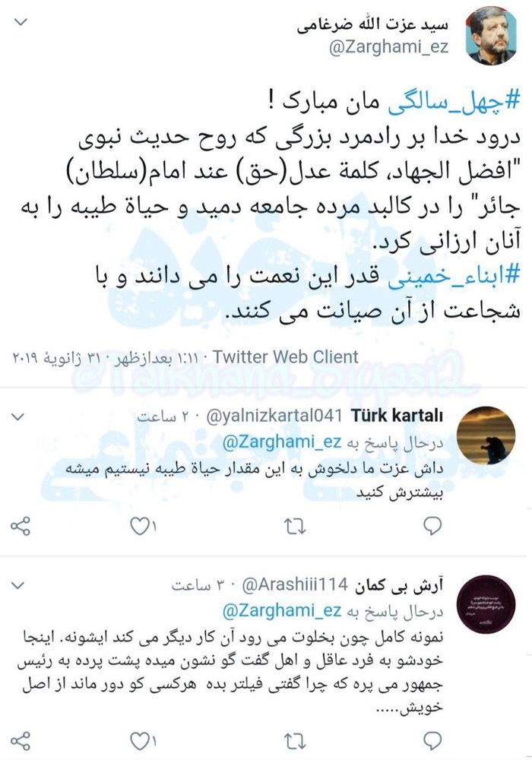The image size is (532, 760).
Task: Retweet the Türk kartalı reply
Action: point(295,527)
